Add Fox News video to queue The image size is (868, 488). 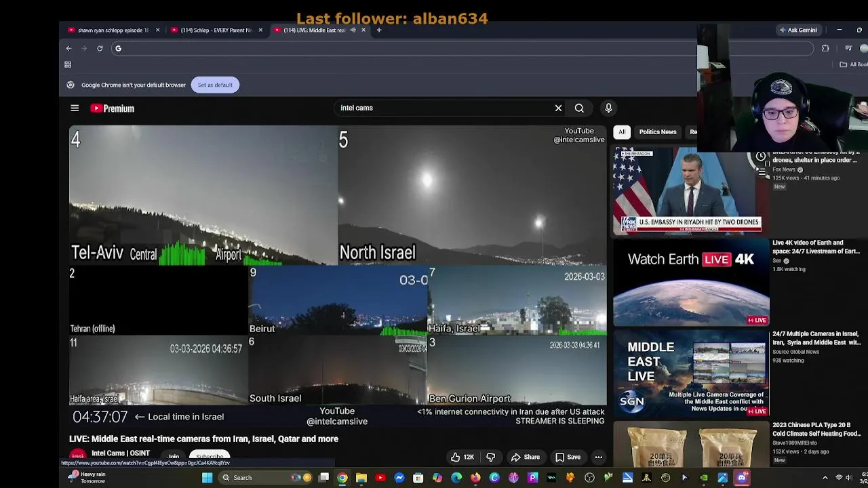pos(761,172)
